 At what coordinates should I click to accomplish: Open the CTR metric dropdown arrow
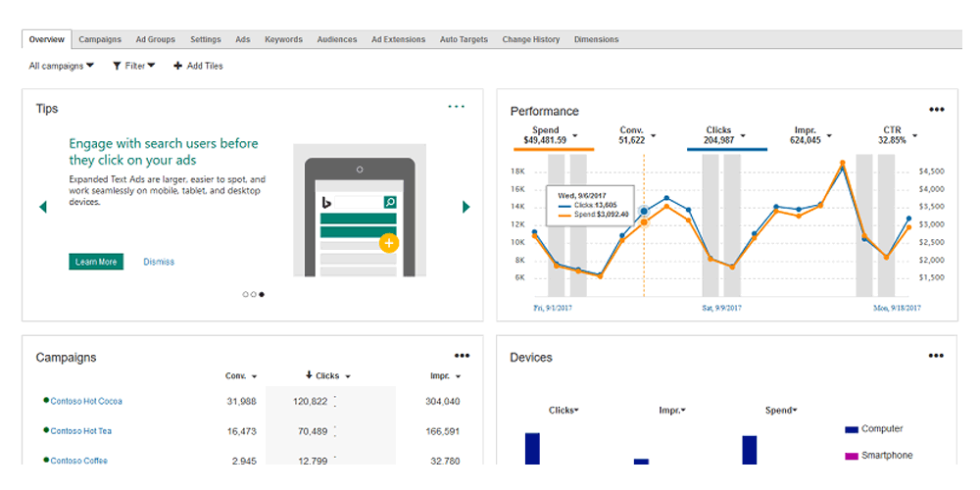tap(915, 135)
